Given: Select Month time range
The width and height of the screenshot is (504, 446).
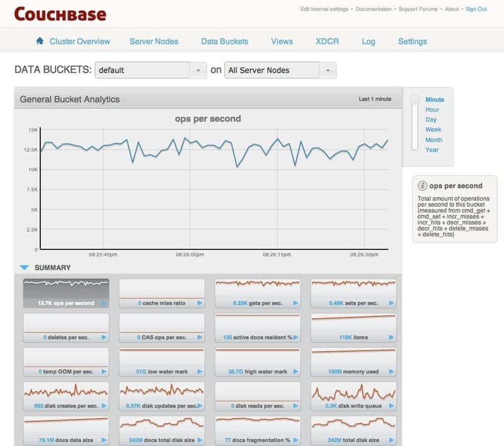Looking at the screenshot, I should (433, 140).
